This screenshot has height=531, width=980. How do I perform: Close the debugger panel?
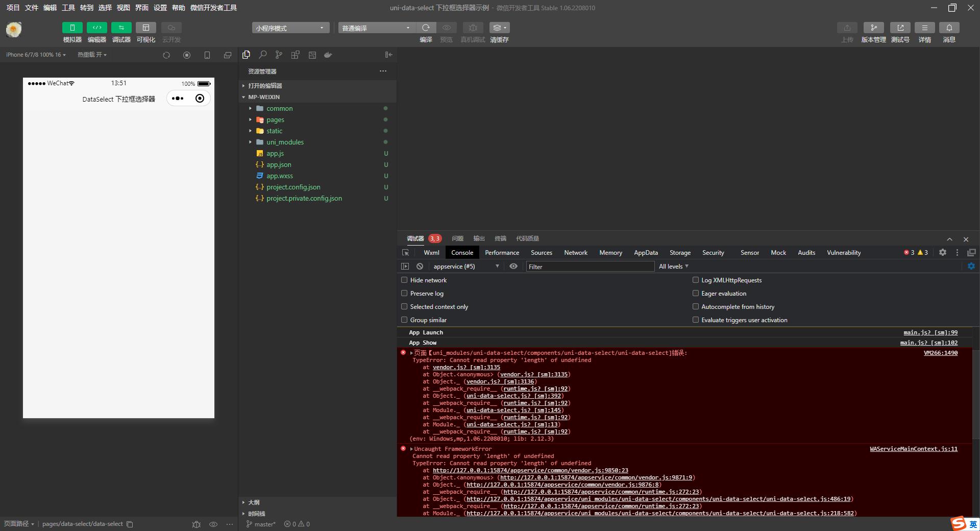pyautogui.click(x=966, y=239)
